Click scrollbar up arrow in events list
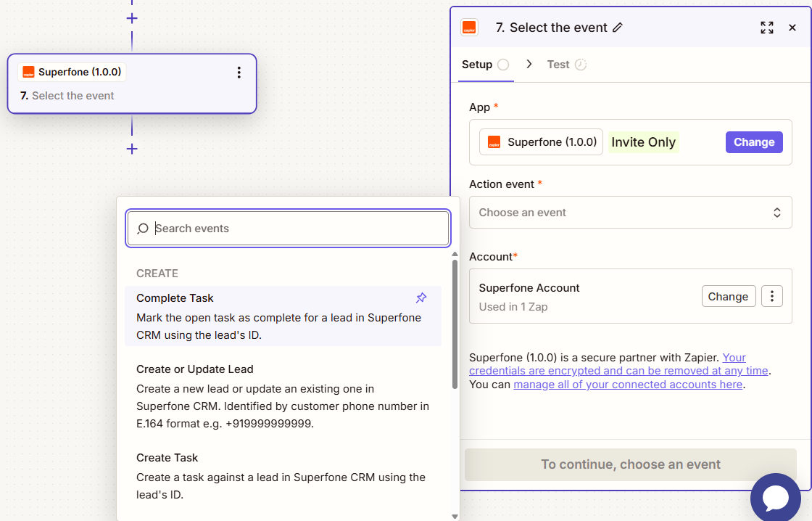Screen dimensions: 812x521 point(455,254)
